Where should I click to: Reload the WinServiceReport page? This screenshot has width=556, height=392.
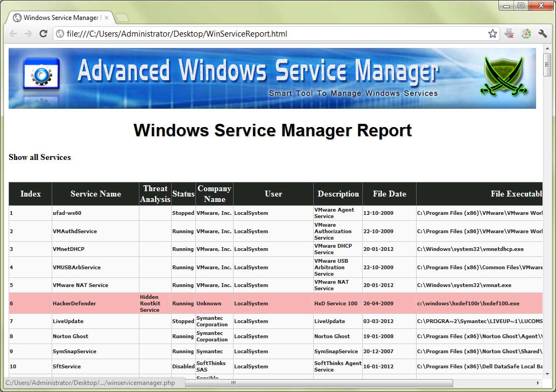pos(44,34)
